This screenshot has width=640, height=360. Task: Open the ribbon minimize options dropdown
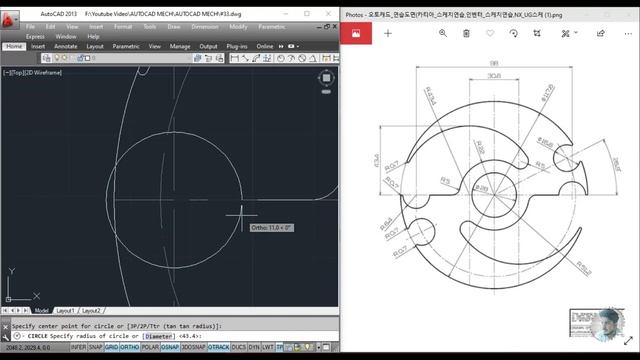298,47
